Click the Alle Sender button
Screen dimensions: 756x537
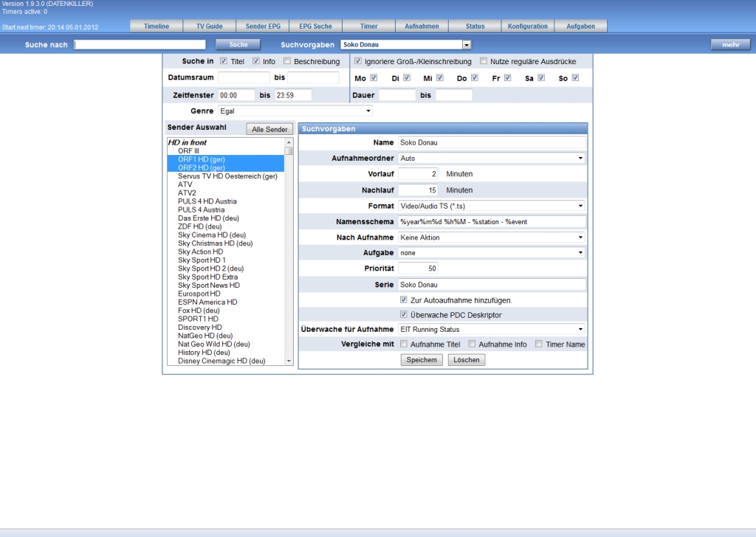pos(269,129)
